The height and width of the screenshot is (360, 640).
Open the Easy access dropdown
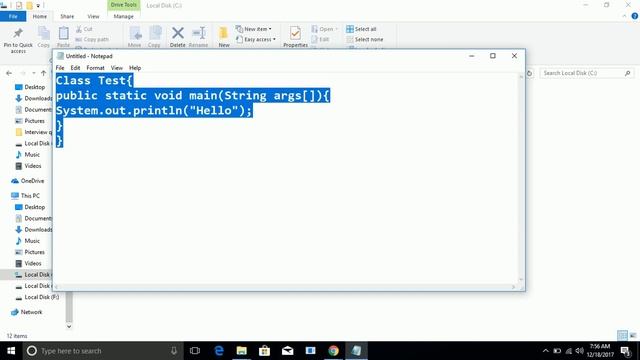click(256, 39)
